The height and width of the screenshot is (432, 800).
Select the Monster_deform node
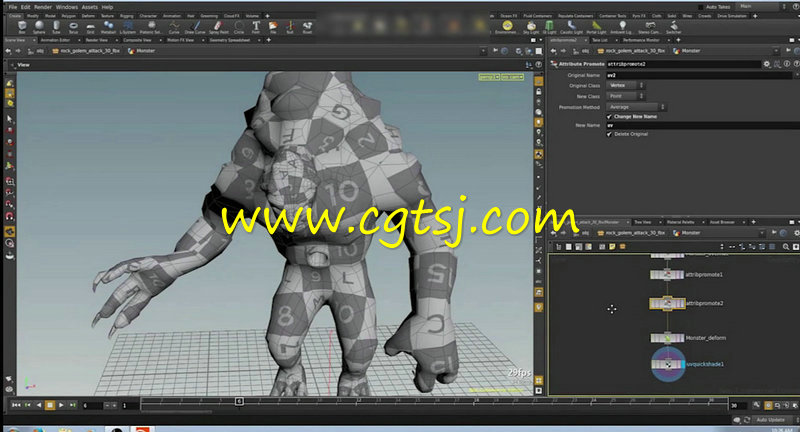[667, 338]
